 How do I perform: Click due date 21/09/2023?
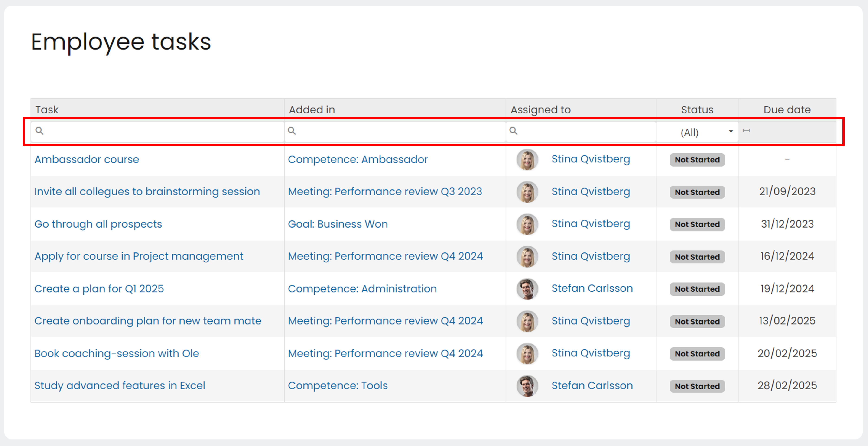pos(787,191)
